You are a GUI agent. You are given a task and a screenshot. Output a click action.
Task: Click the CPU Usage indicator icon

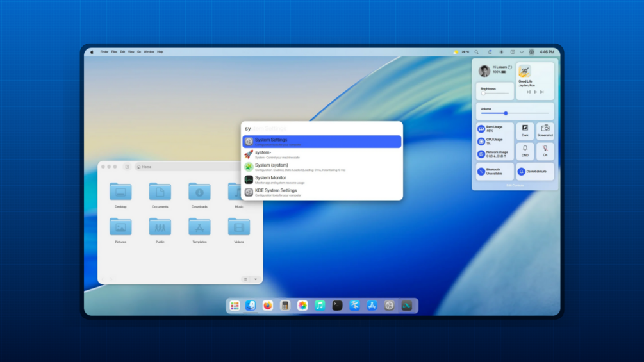(x=481, y=142)
